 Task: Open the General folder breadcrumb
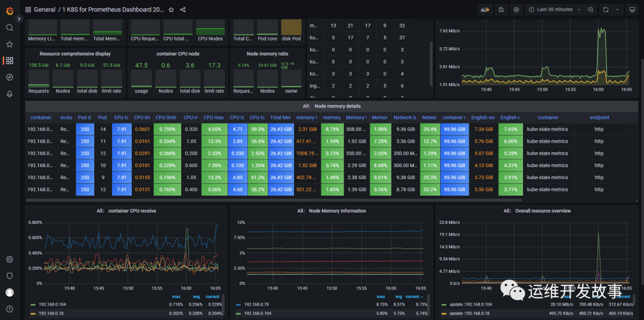[x=45, y=10]
